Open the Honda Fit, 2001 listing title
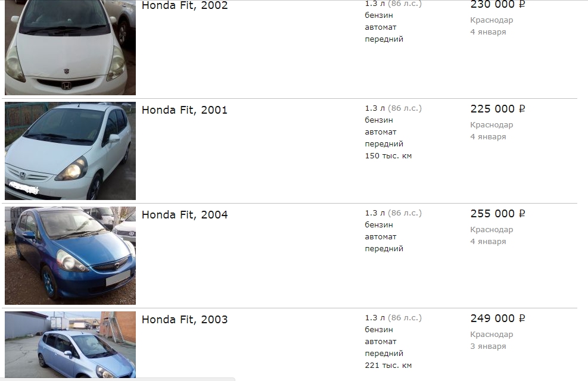 click(x=185, y=110)
